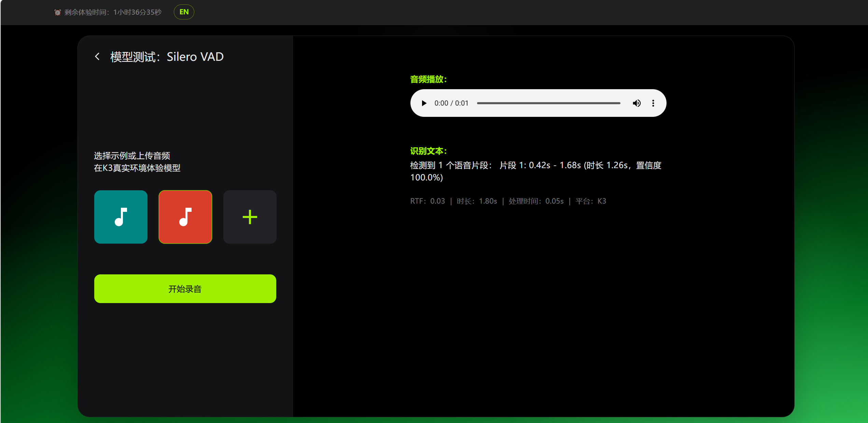Go back using the left arrow
Viewport: 868px width, 423px height.
97,57
